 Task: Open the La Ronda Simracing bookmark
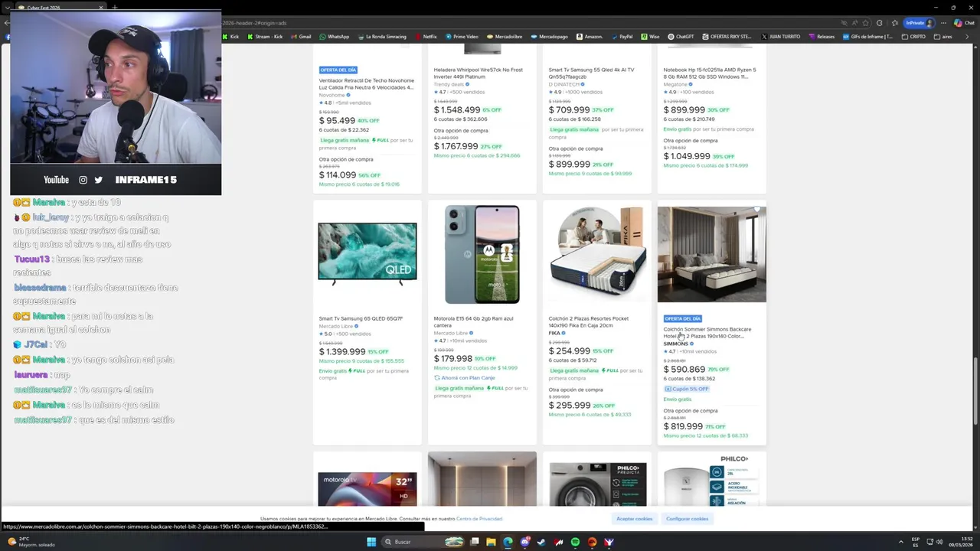(x=381, y=37)
